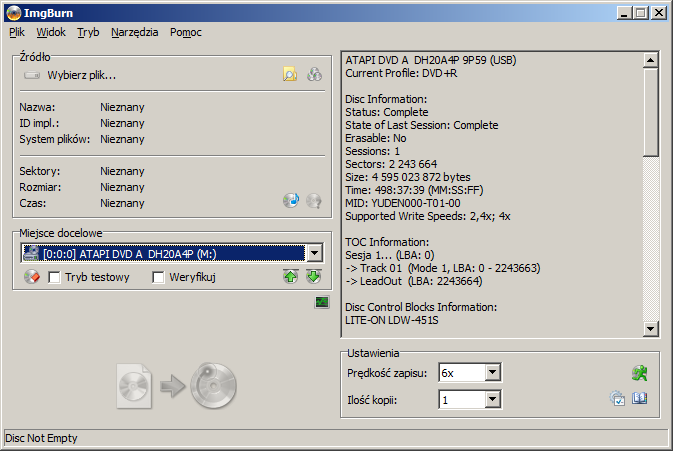Open the Widok menu
The width and height of the screenshot is (673, 451).
click(x=51, y=32)
